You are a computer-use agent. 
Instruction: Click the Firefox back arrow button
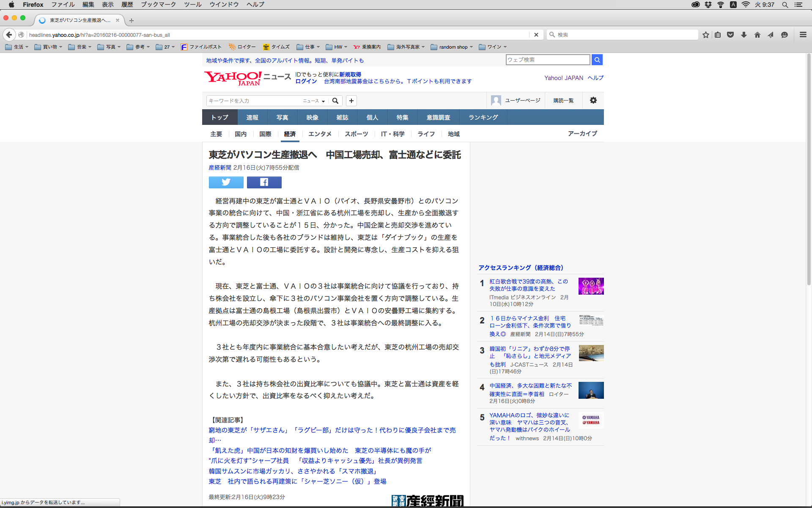(x=9, y=35)
